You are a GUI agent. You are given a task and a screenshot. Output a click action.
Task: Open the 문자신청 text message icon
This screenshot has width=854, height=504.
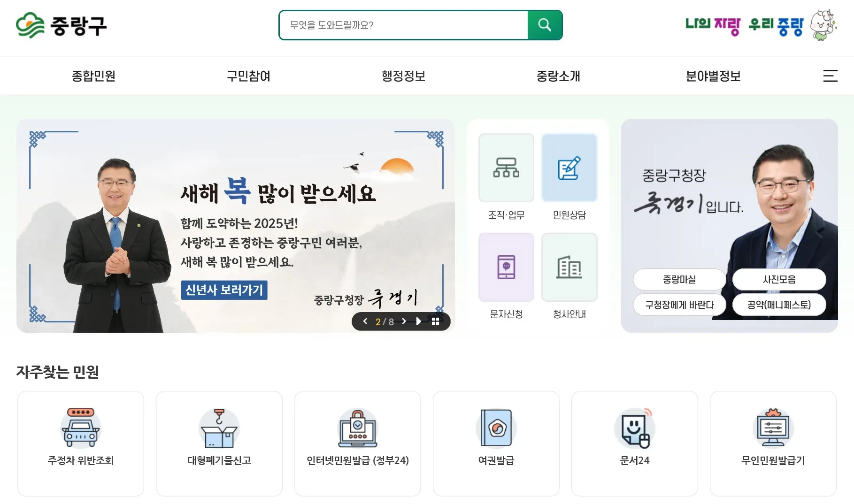click(506, 267)
